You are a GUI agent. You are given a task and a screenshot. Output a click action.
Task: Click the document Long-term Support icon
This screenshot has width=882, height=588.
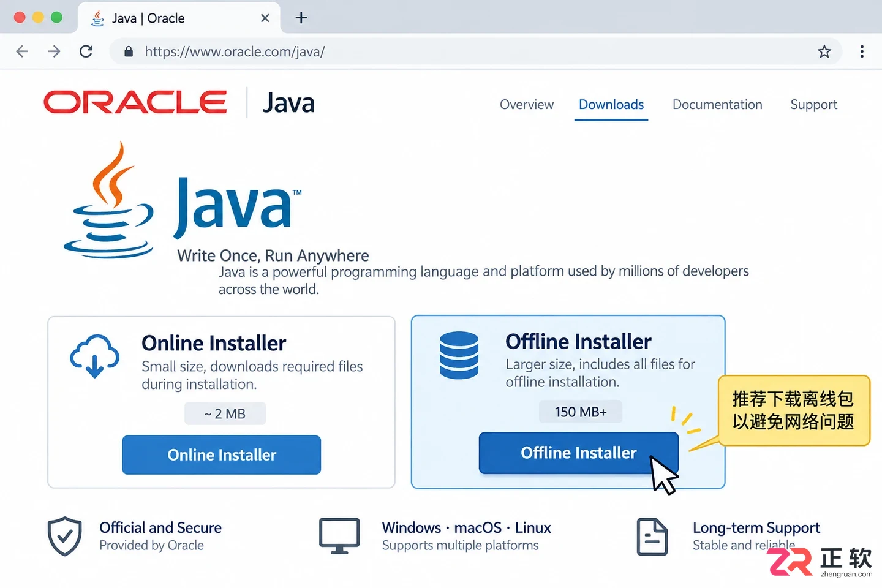pos(652,537)
